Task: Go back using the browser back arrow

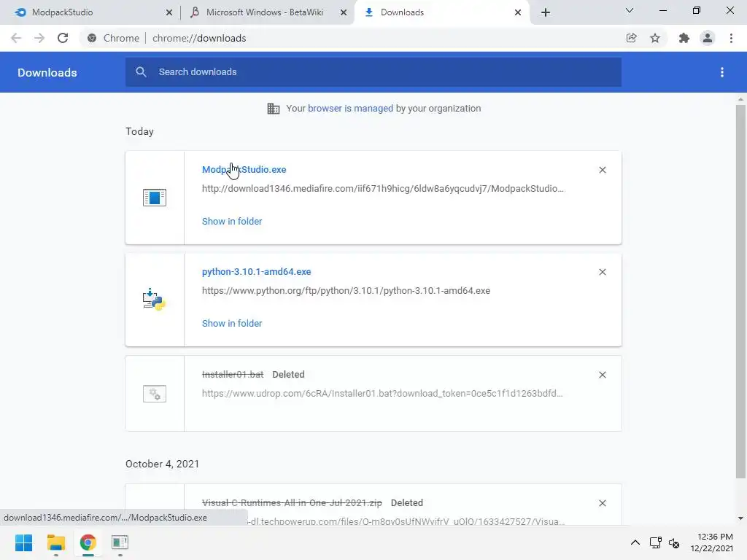Action: (16, 38)
